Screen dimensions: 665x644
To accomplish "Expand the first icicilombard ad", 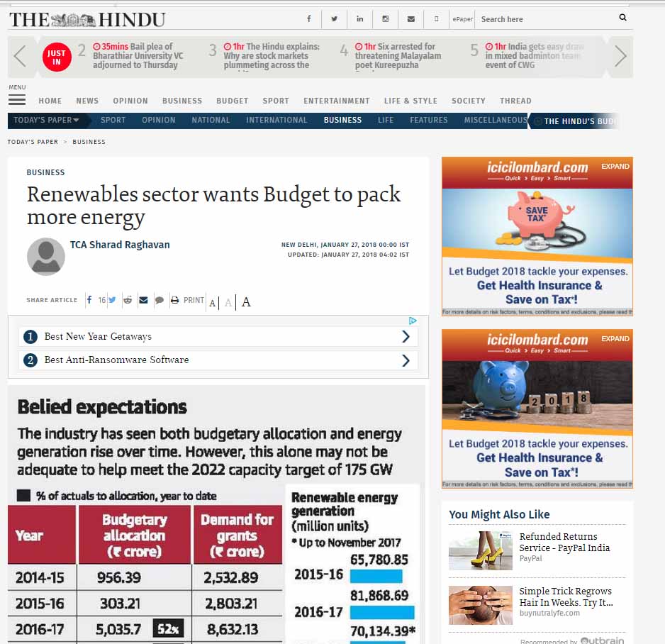I will [615, 166].
